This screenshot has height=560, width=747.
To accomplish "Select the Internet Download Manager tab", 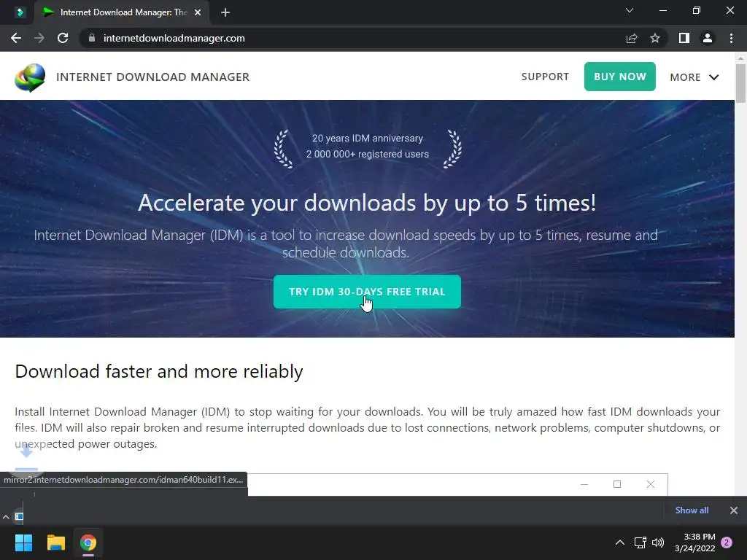I will (122, 12).
